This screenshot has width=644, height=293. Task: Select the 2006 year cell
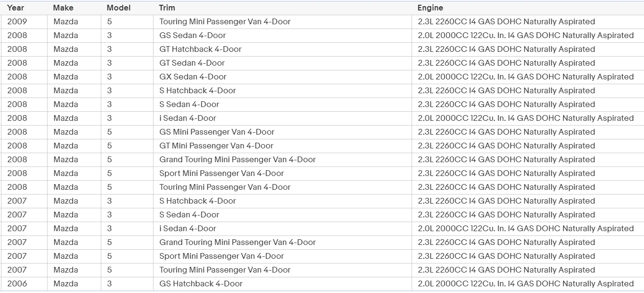point(17,283)
